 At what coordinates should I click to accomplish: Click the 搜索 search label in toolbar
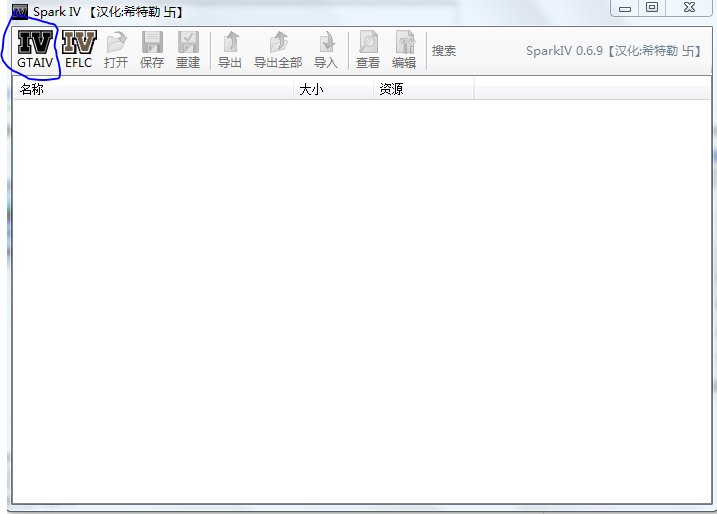[x=444, y=51]
